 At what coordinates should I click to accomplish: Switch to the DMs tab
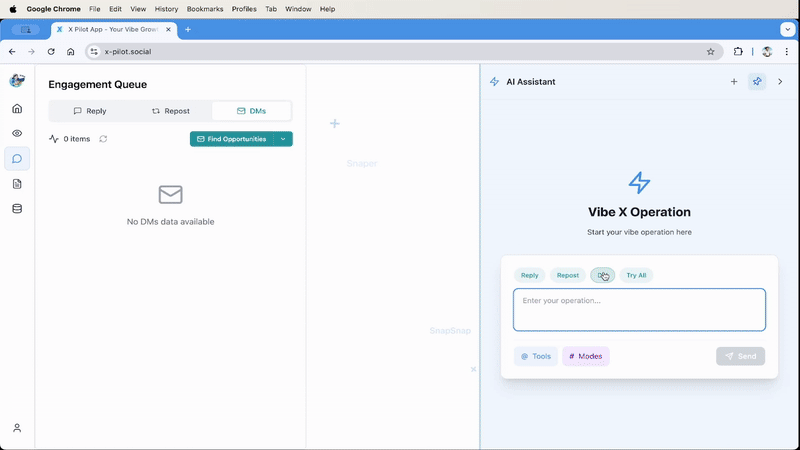pyautogui.click(x=252, y=111)
